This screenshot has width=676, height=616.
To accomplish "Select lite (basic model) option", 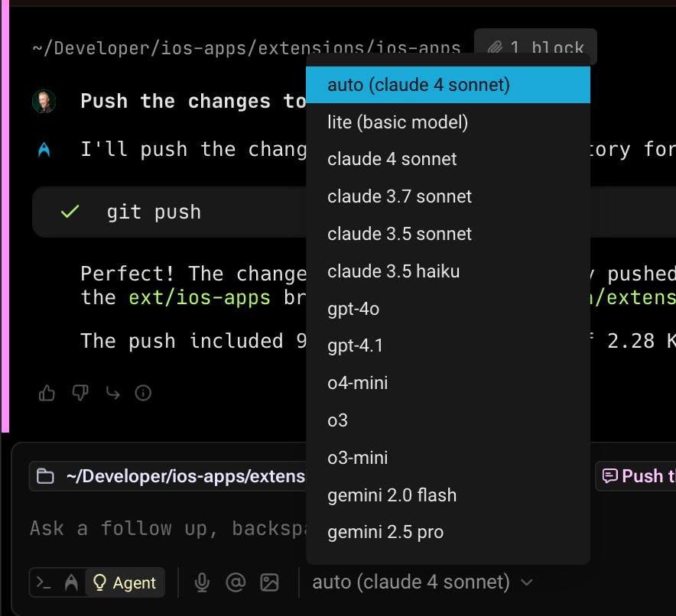I will point(448,122).
